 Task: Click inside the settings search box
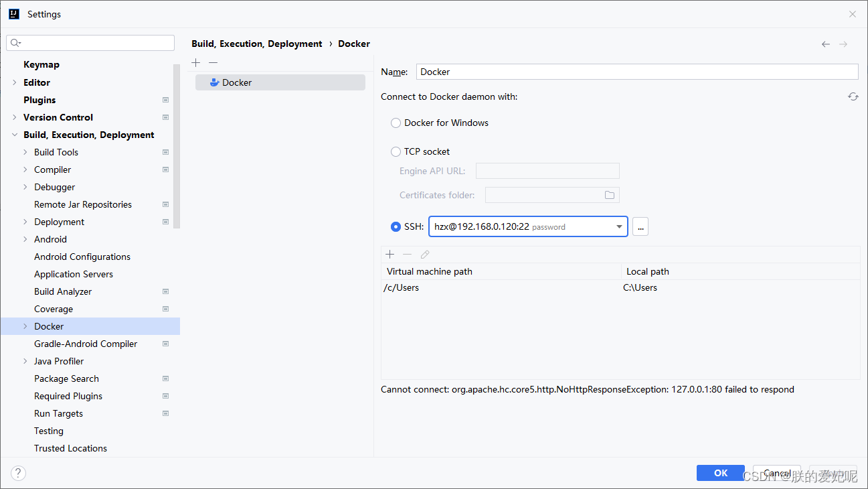click(90, 42)
